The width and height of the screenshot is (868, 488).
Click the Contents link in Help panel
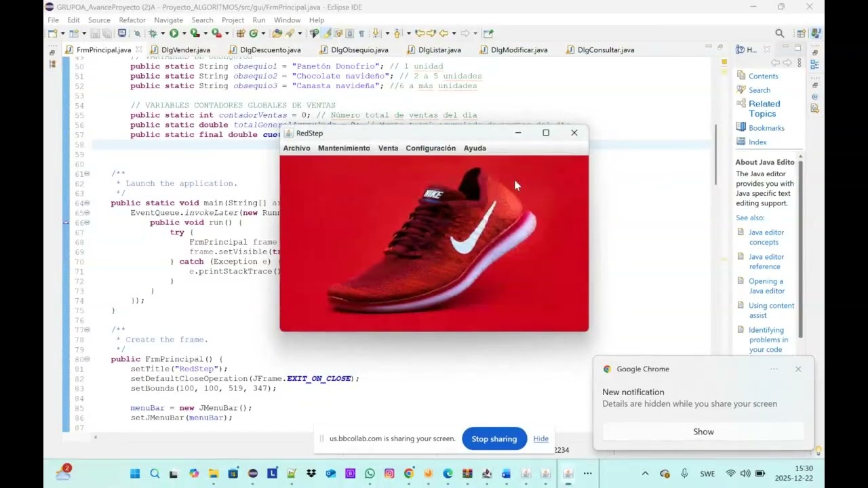pyautogui.click(x=763, y=77)
